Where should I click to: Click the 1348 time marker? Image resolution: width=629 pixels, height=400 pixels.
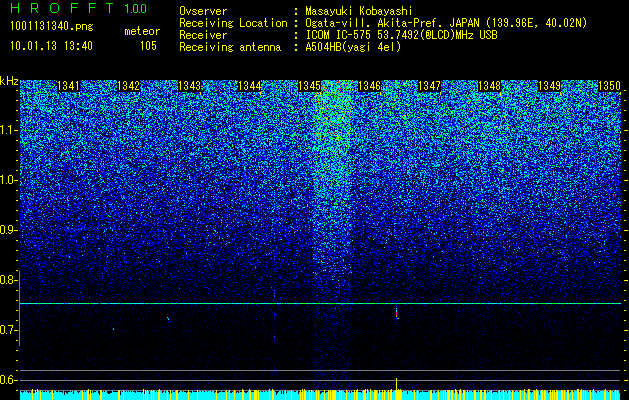pos(489,86)
